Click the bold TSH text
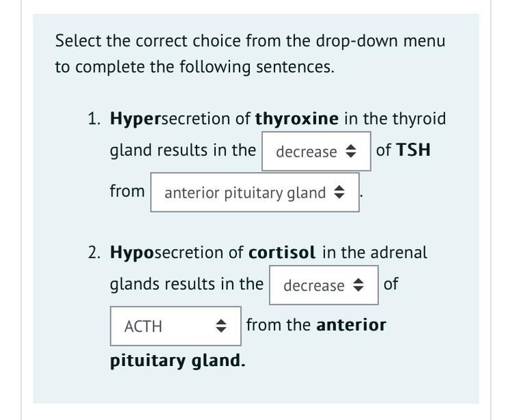The width and height of the screenshot is (512, 420). point(413,150)
